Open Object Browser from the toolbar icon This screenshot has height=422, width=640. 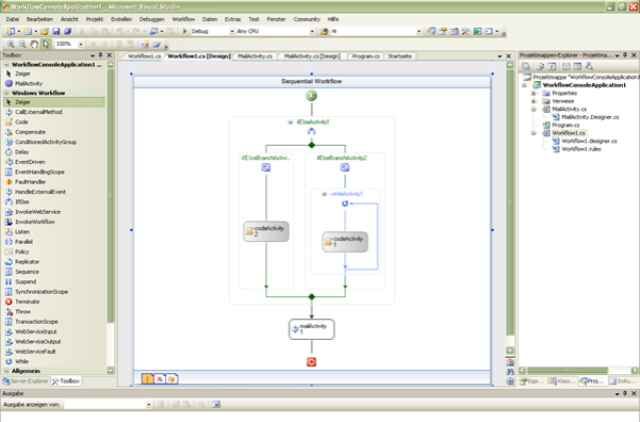coord(454,31)
